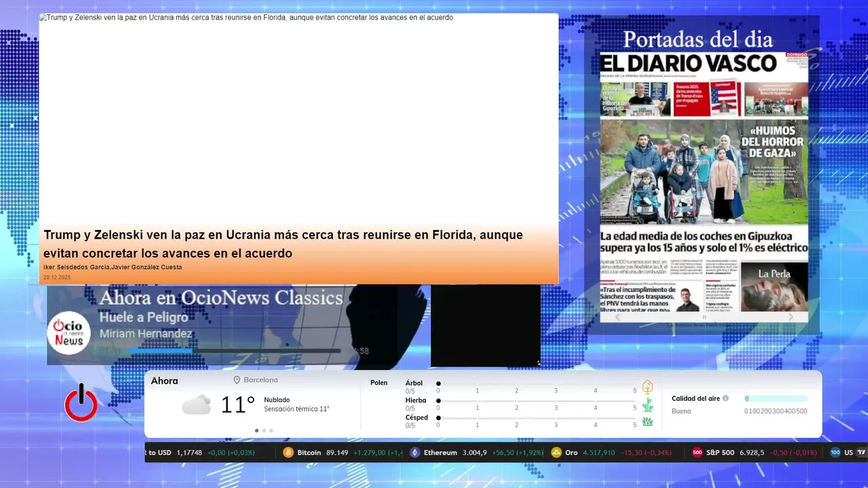Click the Hierba pollen plant icon
The width and height of the screenshot is (868, 488).
[x=648, y=405]
